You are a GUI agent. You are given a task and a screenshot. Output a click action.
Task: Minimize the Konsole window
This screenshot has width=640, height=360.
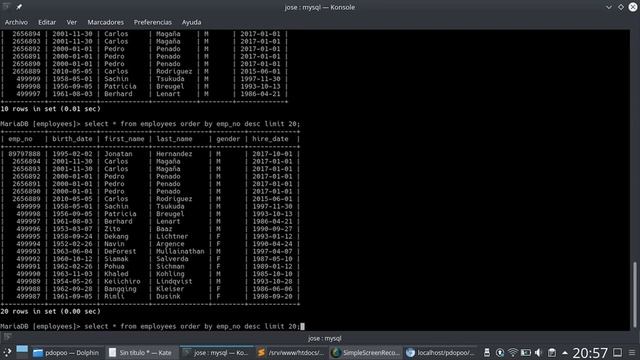[x=609, y=7]
